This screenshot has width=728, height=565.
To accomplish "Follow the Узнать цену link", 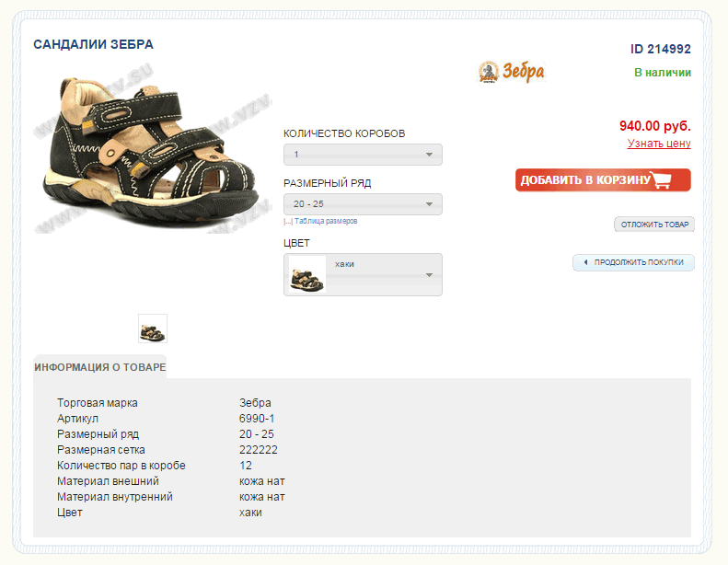I will click(x=659, y=144).
